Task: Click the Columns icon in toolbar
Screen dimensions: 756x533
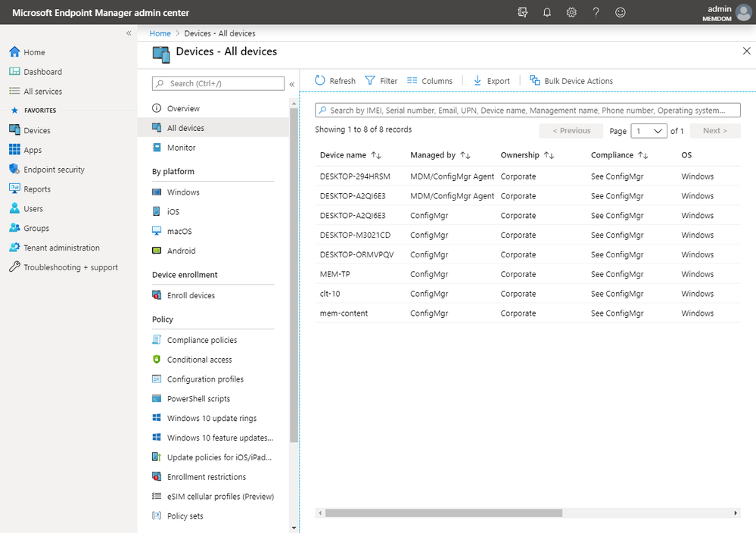Action: tap(412, 80)
